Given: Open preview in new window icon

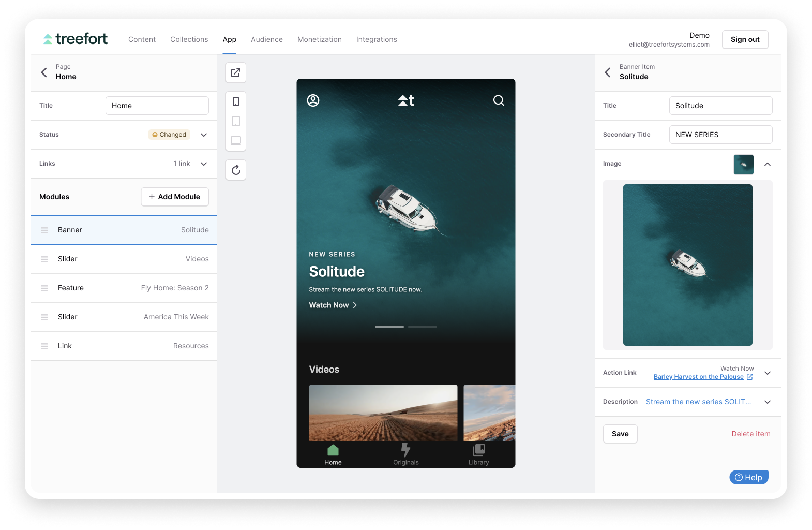Looking at the screenshot, I should point(236,72).
